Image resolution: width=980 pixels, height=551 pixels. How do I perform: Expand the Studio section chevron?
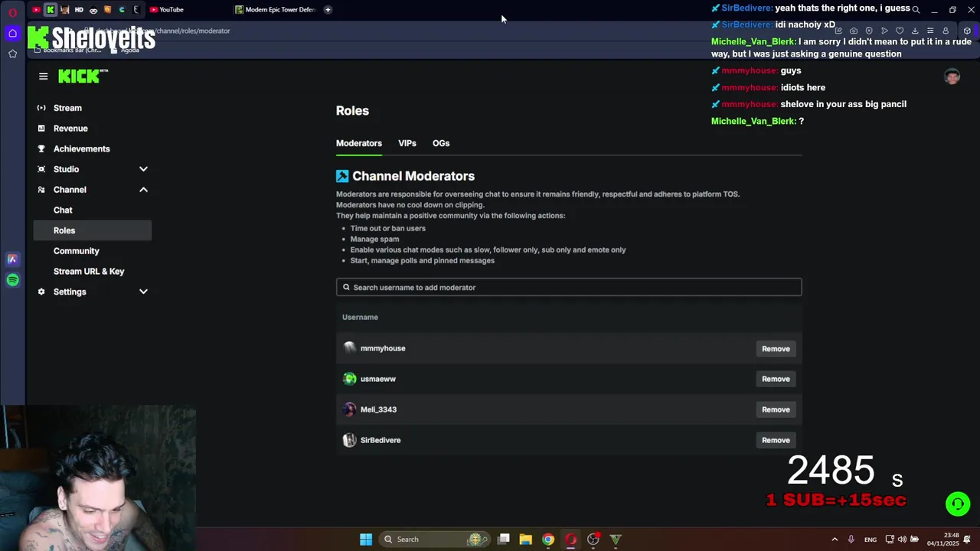click(x=143, y=169)
